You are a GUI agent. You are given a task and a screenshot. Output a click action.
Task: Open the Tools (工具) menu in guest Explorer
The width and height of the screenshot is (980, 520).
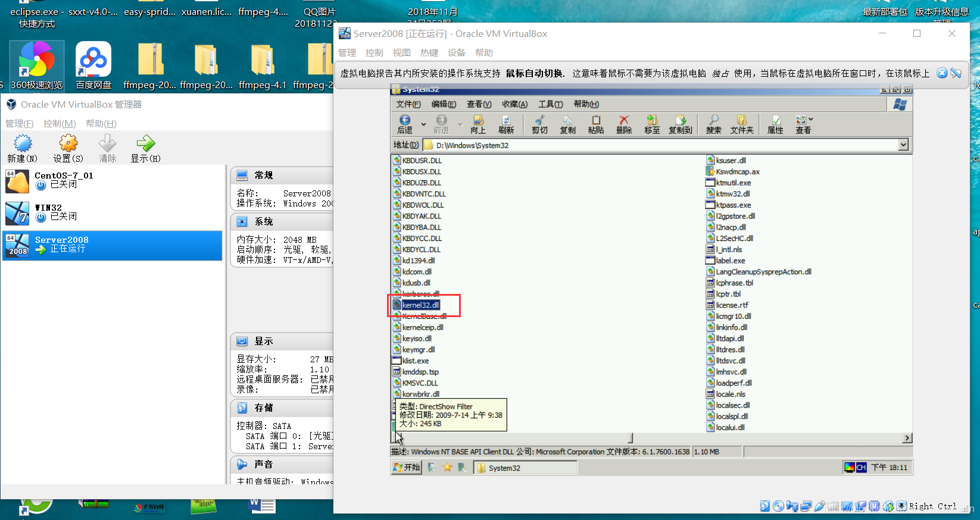[x=550, y=104]
